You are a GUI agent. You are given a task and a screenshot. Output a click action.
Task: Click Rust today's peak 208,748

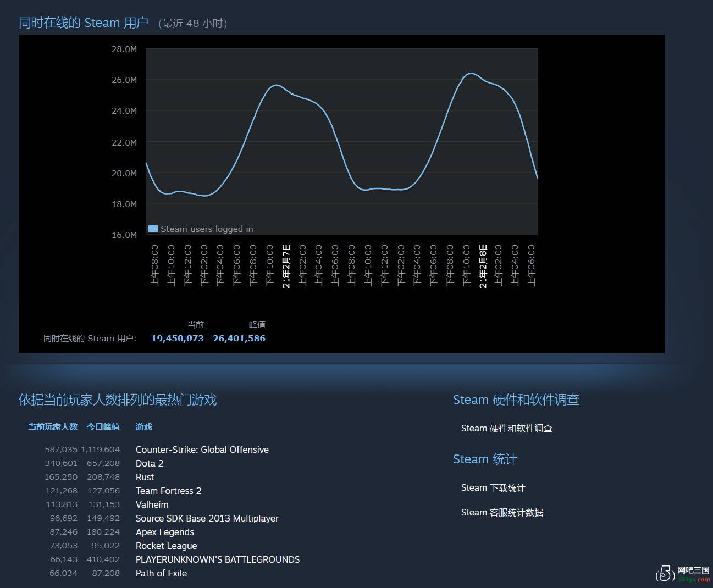[x=103, y=477]
